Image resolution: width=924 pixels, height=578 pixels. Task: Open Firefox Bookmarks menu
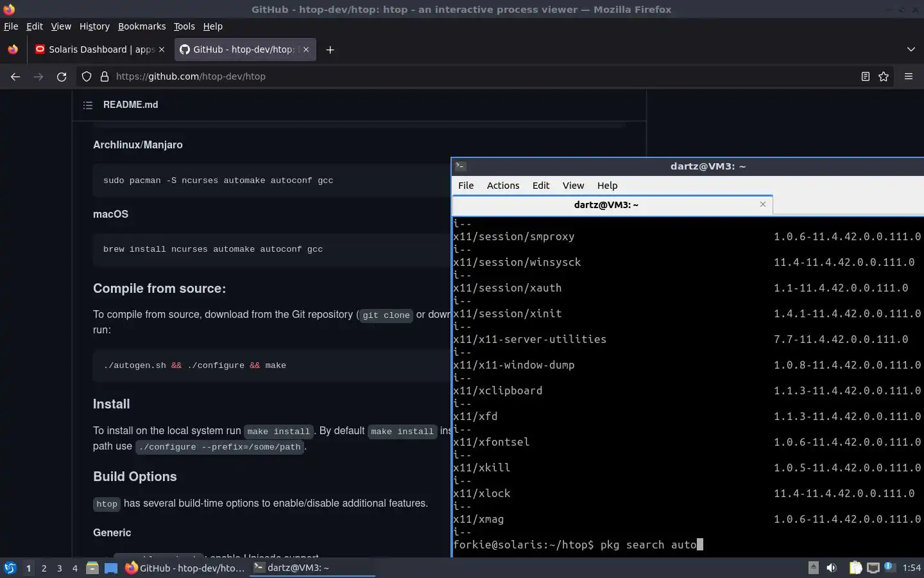[x=142, y=26]
